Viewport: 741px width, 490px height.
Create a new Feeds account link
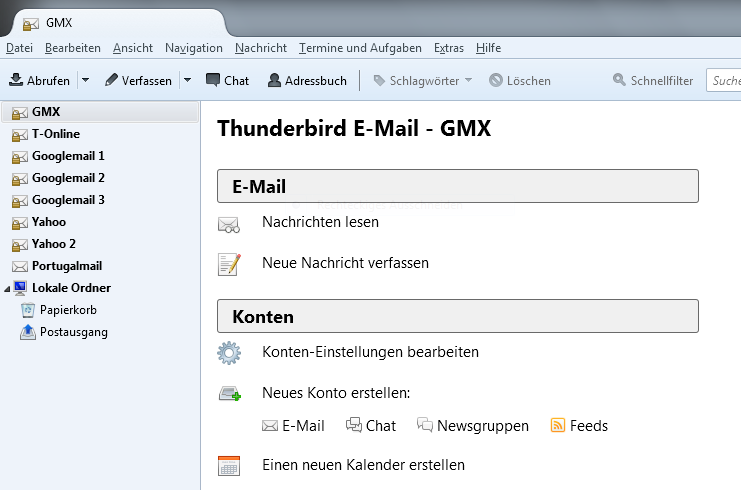[x=579, y=426]
